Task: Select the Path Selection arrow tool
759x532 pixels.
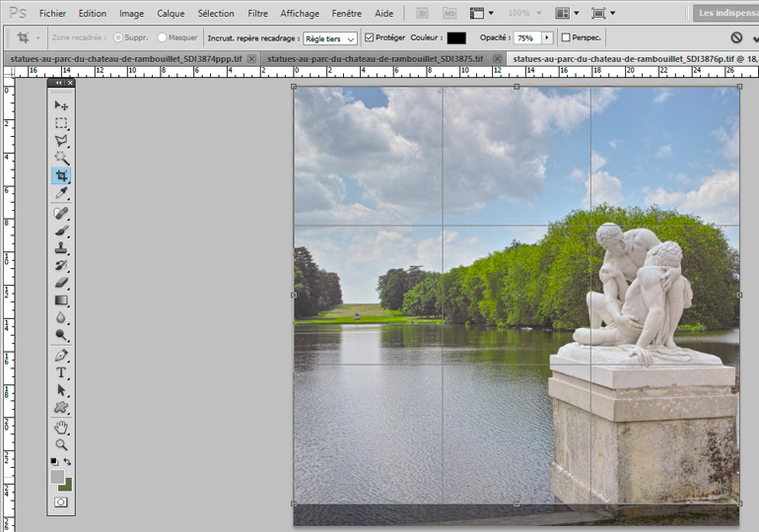Action: 61,390
